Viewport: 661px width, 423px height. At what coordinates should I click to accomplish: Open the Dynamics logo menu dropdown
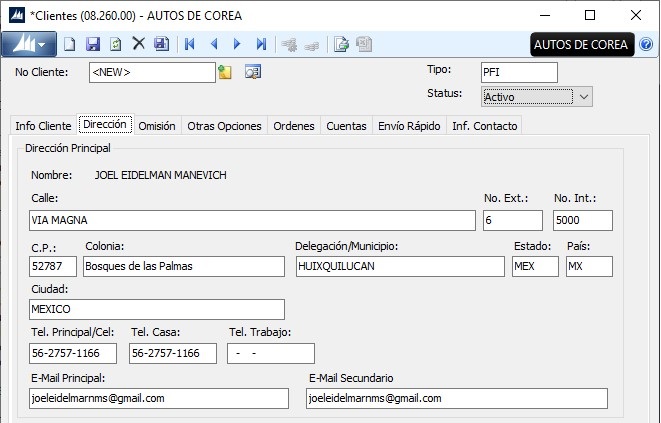[x=28, y=44]
